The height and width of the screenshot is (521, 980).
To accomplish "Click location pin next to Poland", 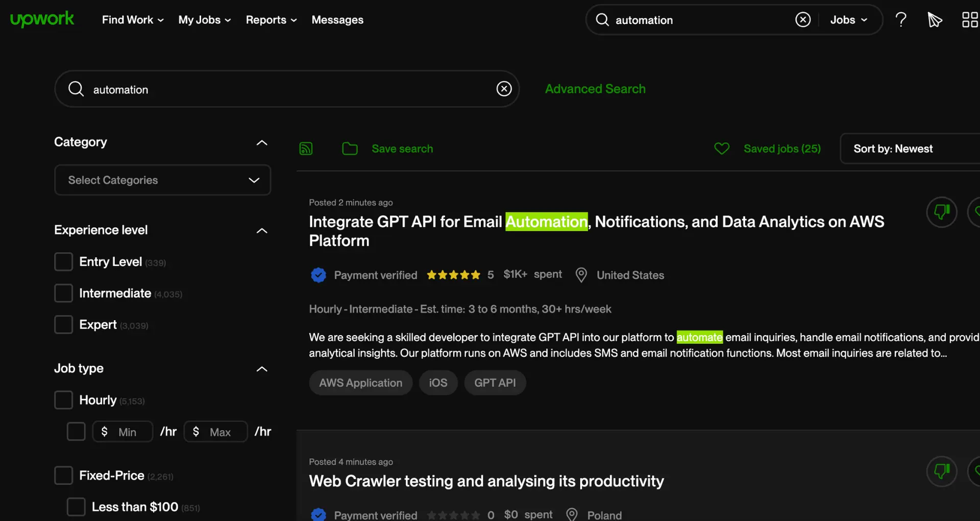I will (x=572, y=514).
